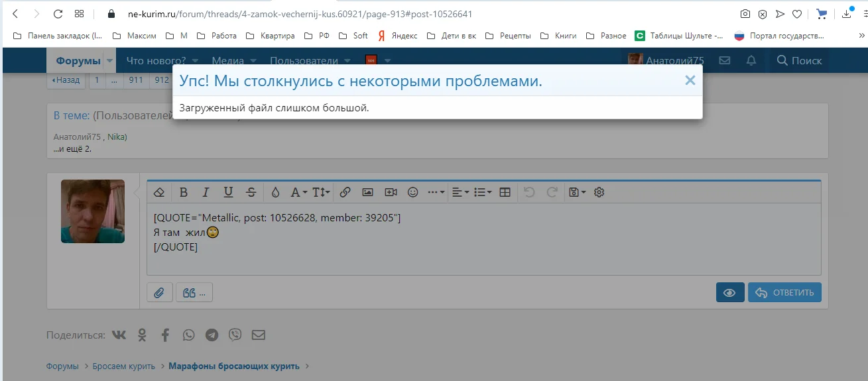Click the undo arrow in editor
This screenshot has height=381, width=868.
(x=529, y=192)
